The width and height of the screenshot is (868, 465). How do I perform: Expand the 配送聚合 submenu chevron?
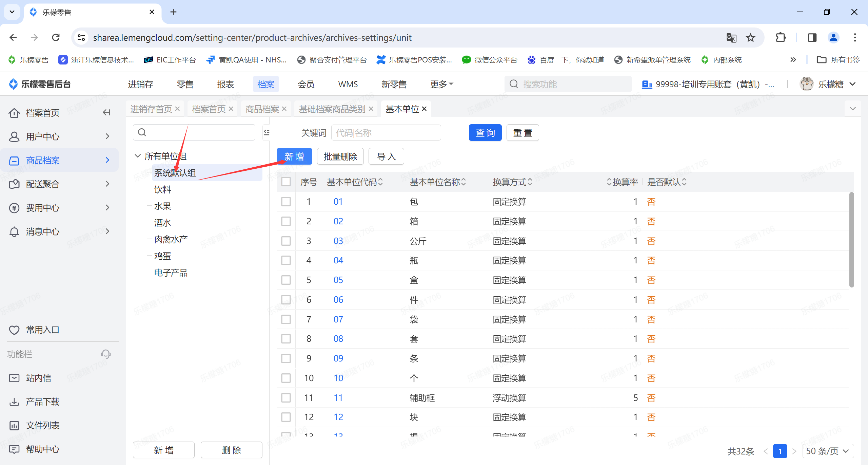point(107,184)
